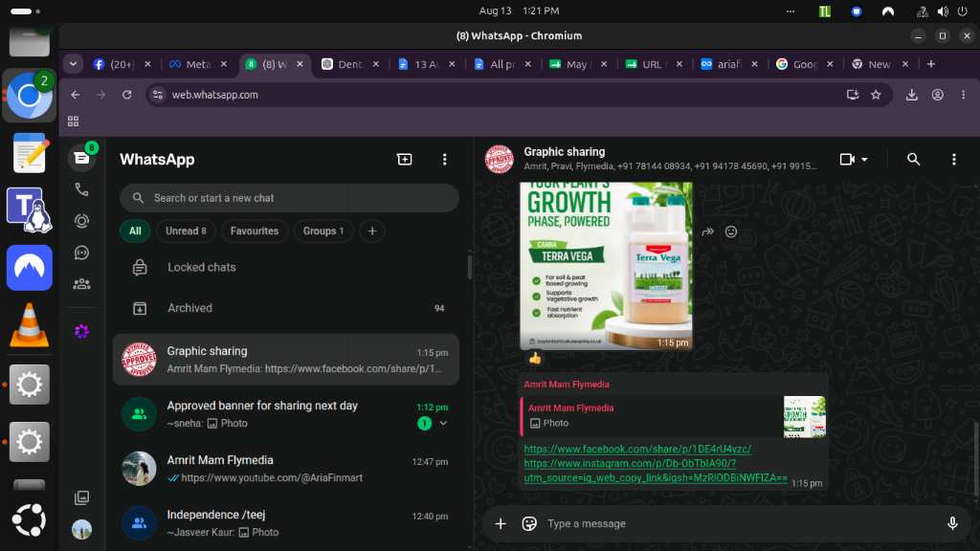
Task: Forward the Terra Vega image
Action: pos(707,231)
